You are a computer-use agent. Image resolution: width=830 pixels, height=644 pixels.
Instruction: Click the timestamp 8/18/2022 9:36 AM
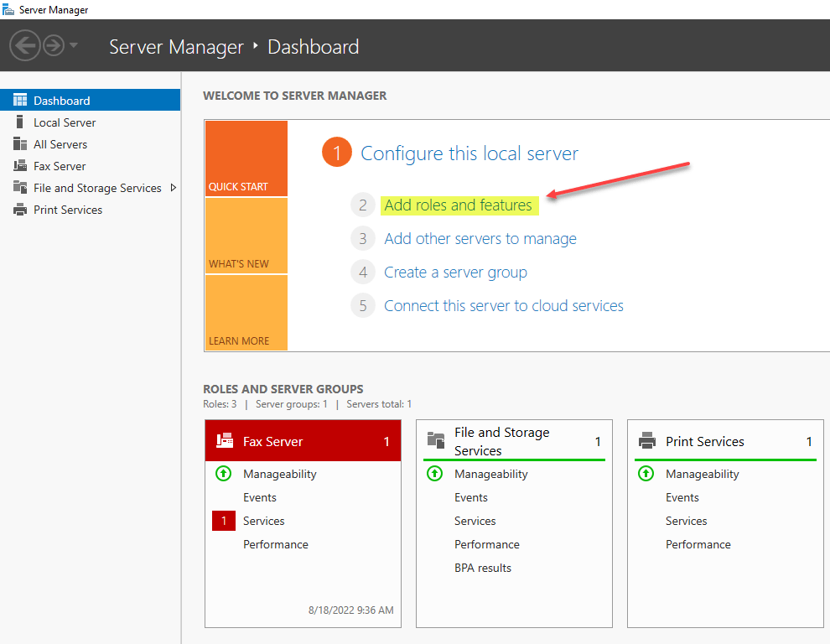pyautogui.click(x=351, y=610)
